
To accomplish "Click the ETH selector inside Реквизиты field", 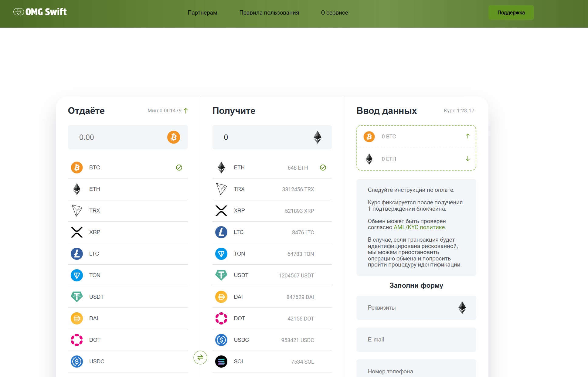I will point(462,307).
